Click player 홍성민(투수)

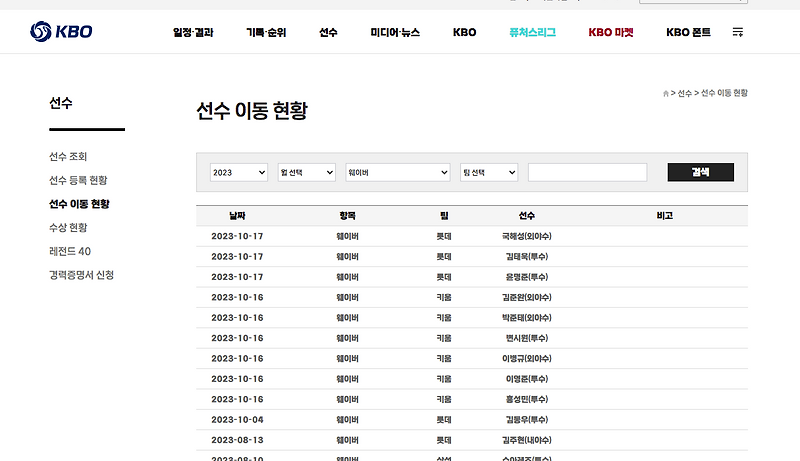(527, 399)
